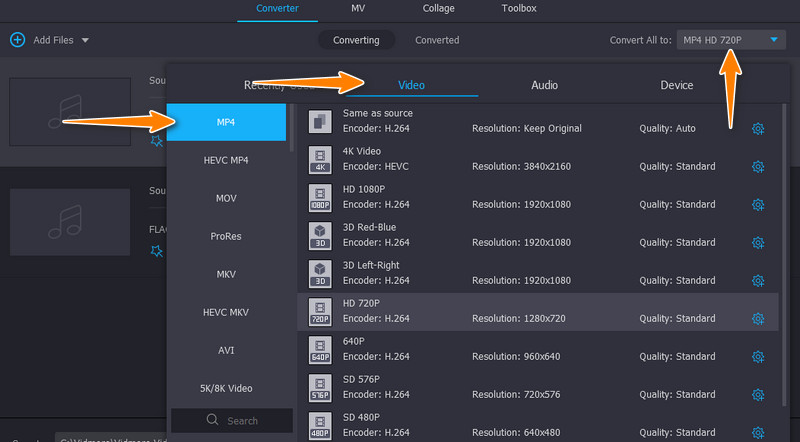The width and height of the screenshot is (800, 442).
Task: Click gear icon for HD 720P preset
Action: click(758, 319)
